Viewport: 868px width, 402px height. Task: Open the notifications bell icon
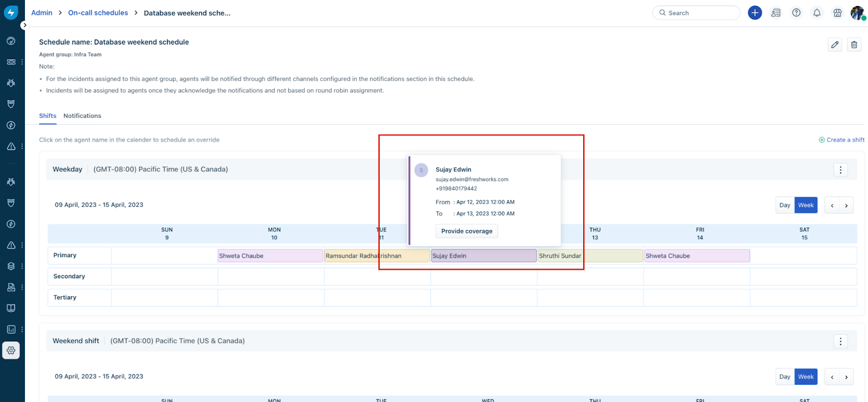[817, 12]
